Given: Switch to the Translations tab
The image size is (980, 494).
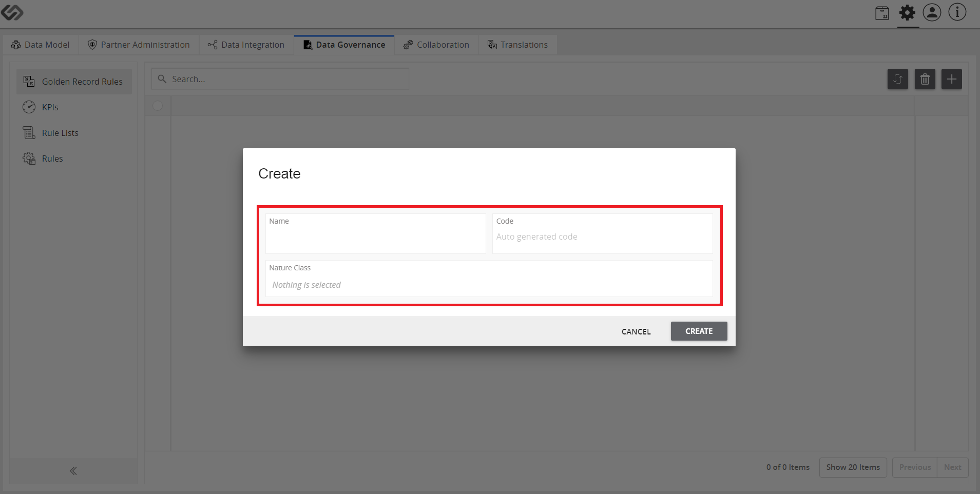Looking at the screenshot, I should click(517, 45).
